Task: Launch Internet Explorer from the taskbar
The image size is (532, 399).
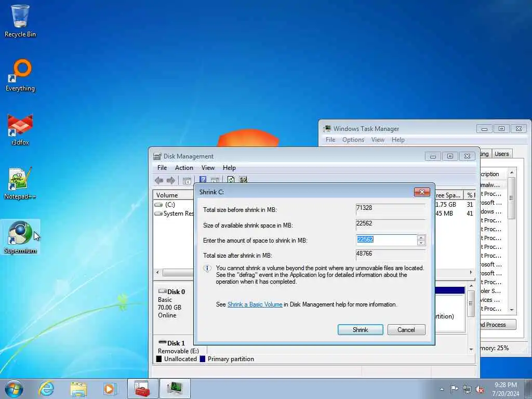Action: [x=46, y=389]
